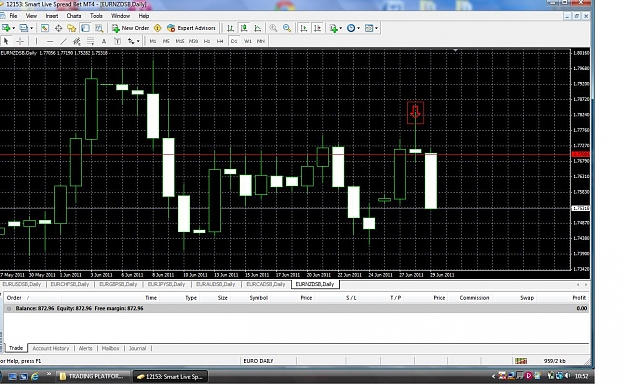Open the Navigator folder-star icon

tap(72, 28)
